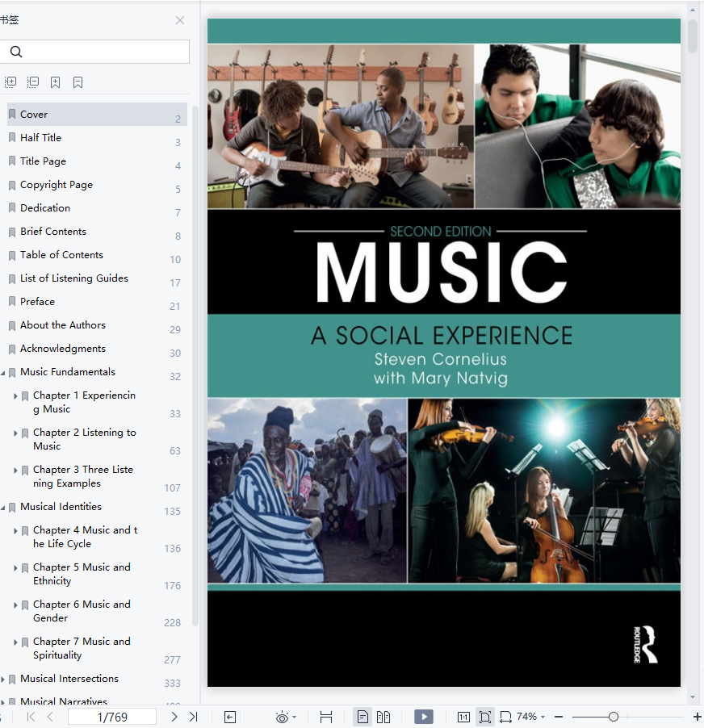
Task: Open List of Listening Guides
Action: pos(97,278)
